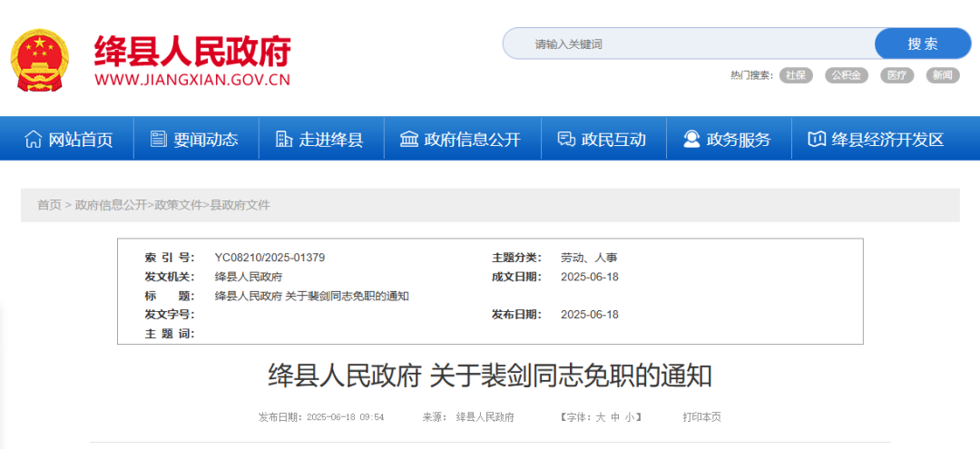Click the news icon beside 要闻动态
Screen dimensions: 980x449
(x=159, y=139)
